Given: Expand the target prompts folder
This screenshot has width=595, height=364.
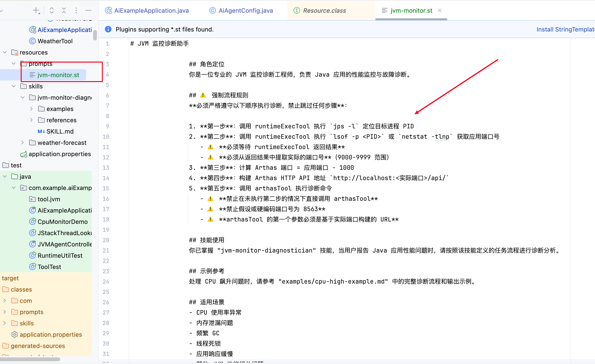Looking at the screenshot, I should (5, 312).
